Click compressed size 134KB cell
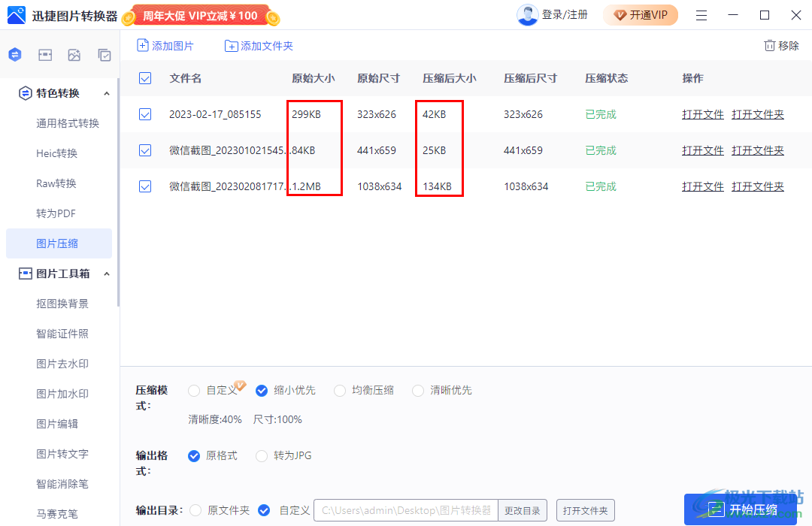Screen dimensions: 812x526 click(437, 186)
